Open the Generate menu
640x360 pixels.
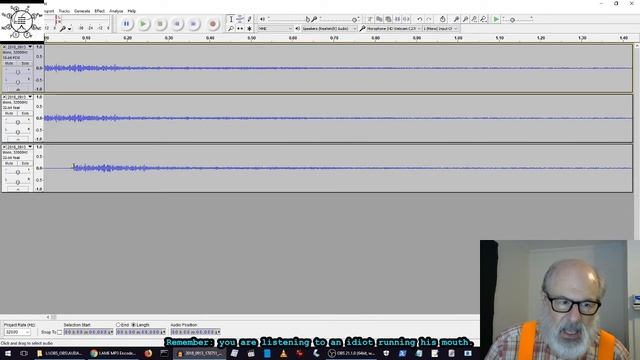(82, 11)
